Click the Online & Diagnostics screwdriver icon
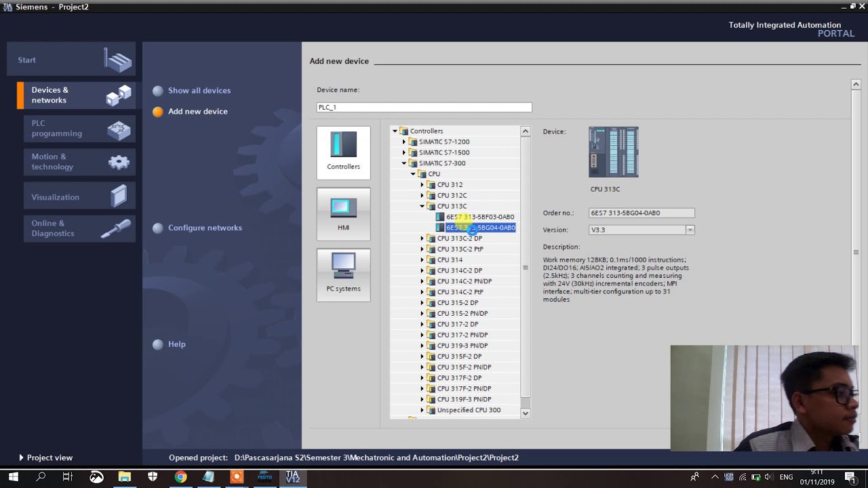This screenshot has width=868, height=488. click(x=117, y=228)
